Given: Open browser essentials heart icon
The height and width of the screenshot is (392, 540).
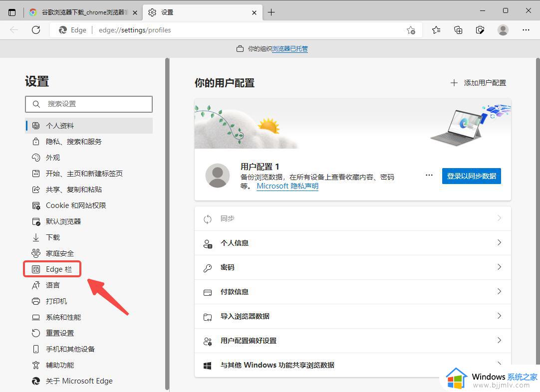Looking at the screenshot, I should 480,30.
